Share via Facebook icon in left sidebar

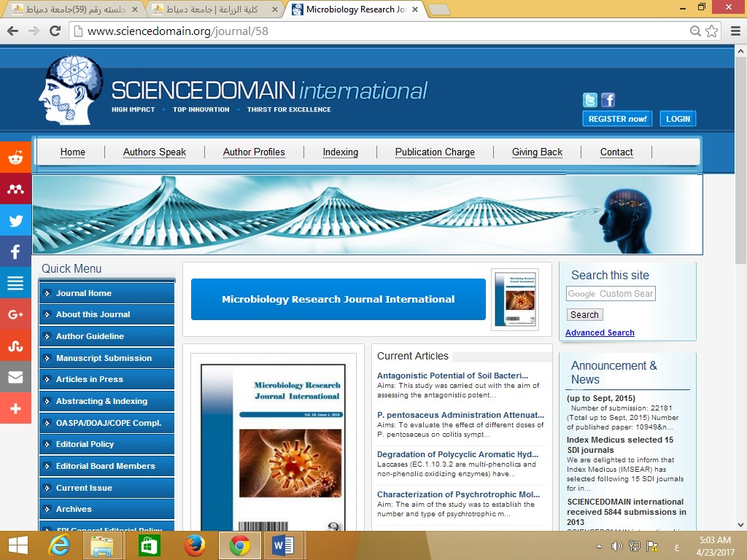pyautogui.click(x=15, y=252)
